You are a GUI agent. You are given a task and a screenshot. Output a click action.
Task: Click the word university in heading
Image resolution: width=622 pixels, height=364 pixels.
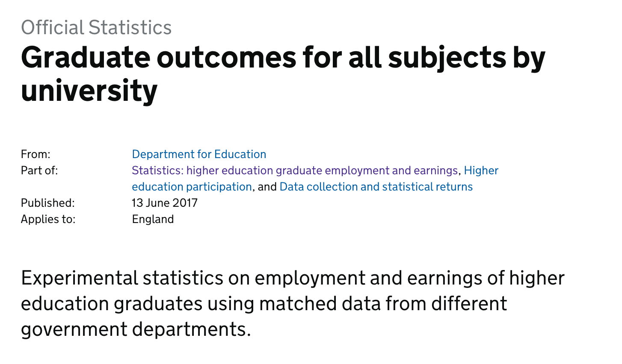(x=89, y=91)
